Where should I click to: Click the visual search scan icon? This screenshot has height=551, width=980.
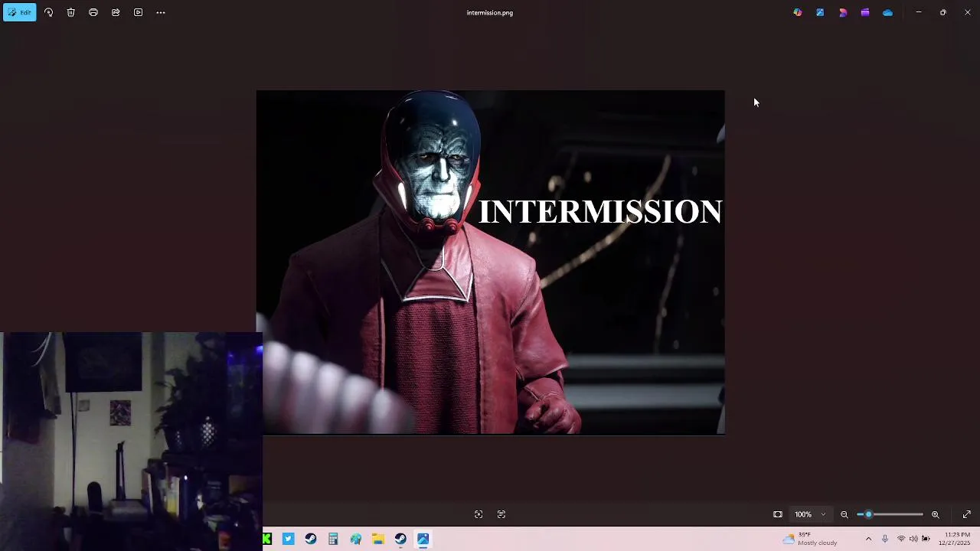point(479,514)
